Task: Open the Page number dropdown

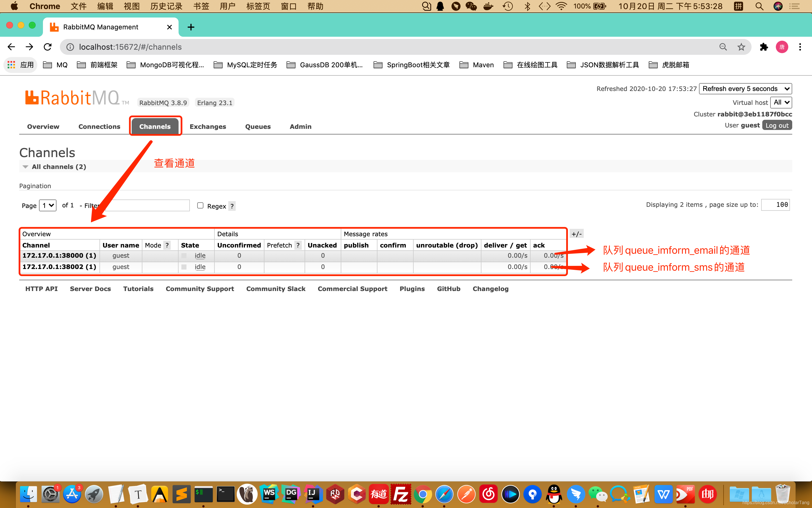Action: click(48, 205)
